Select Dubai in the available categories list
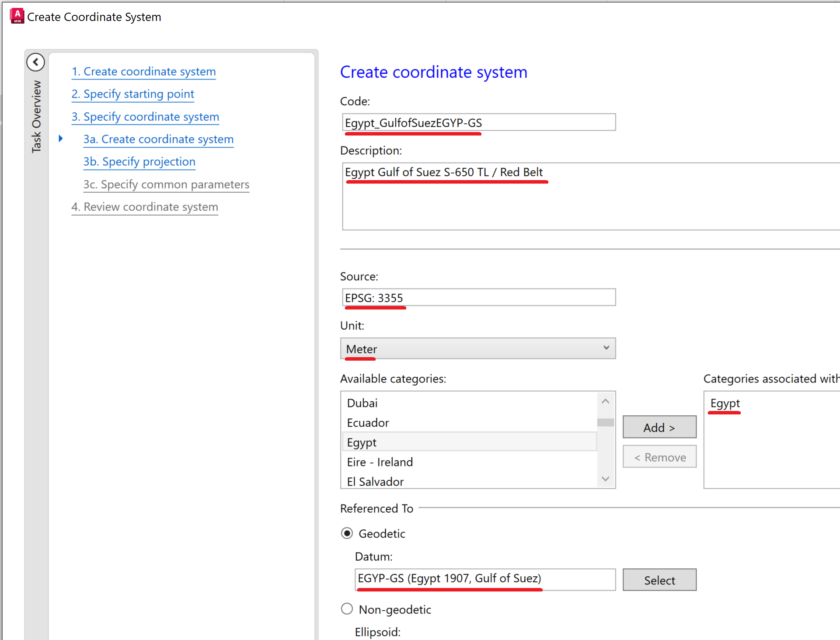 pos(362,403)
